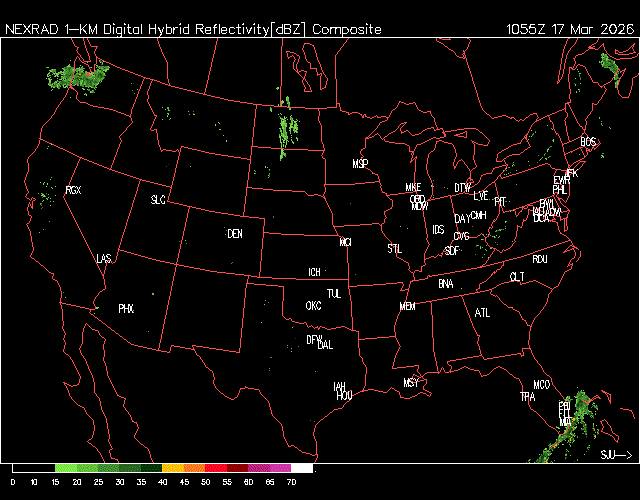This screenshot has width=640, height=500.
Task: Click the DEN station label
Action: point(235,234)
